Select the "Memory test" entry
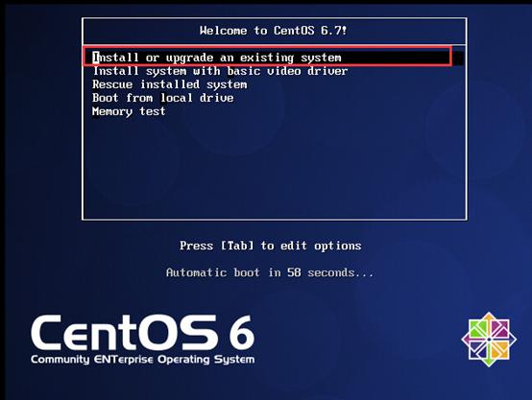 [129, 111]
